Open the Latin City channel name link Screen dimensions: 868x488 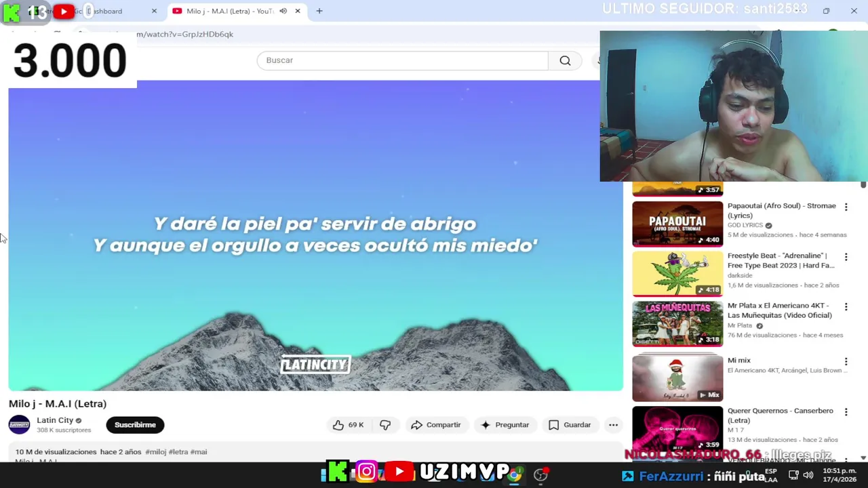click(55, 420)
